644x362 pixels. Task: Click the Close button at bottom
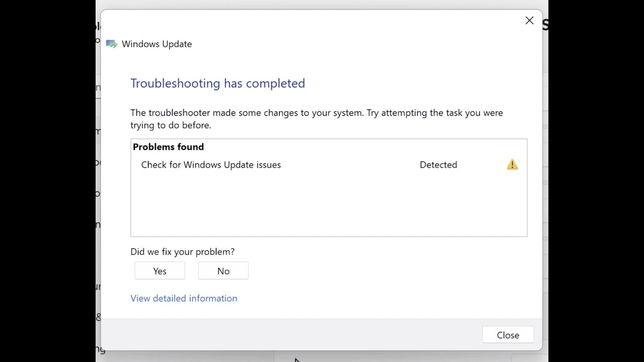click(x=508, y=335)
